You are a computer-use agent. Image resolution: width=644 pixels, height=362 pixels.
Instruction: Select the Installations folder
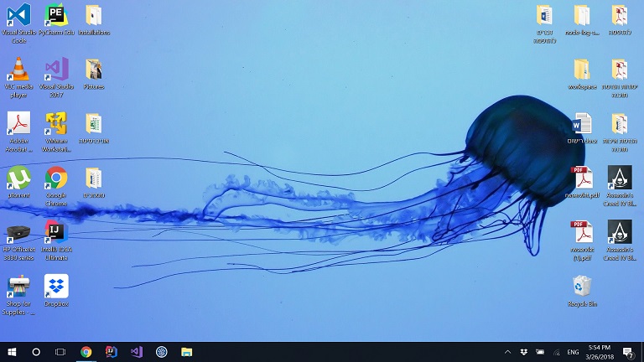click(93, 16)
